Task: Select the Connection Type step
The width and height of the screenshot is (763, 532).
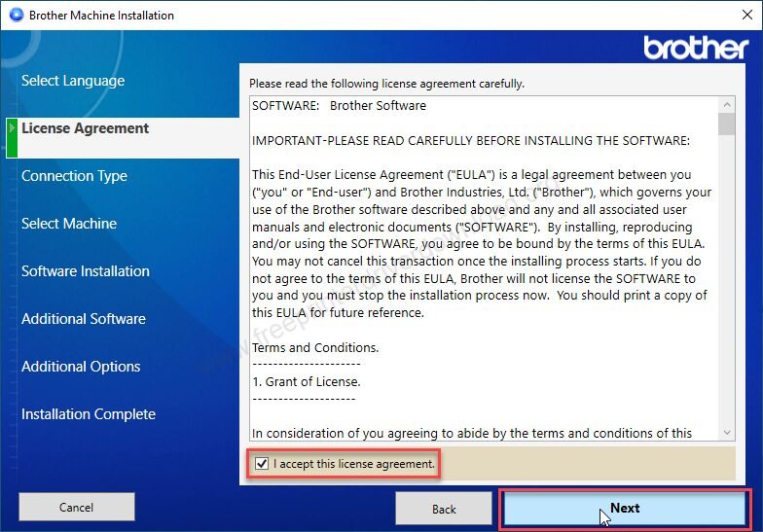Action: pos(74,176)
